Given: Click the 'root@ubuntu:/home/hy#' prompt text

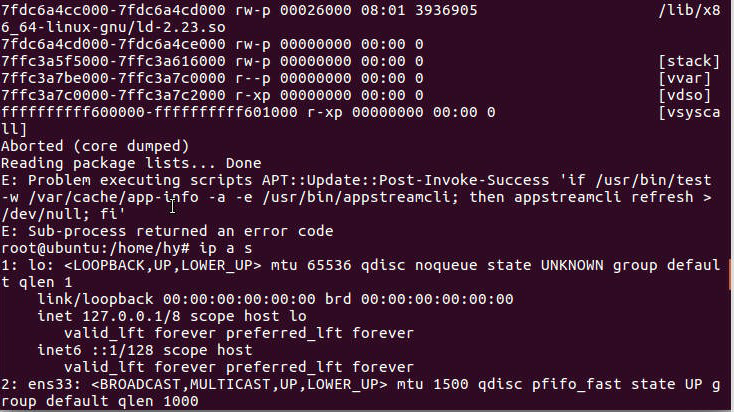Looking at the screenshot, I should click(95, 248).
